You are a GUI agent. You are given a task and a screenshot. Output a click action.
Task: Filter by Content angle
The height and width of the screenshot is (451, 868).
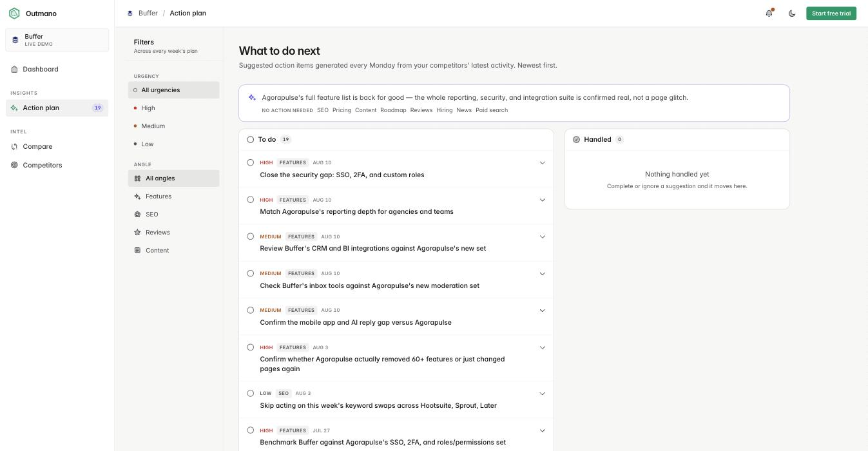point(174,251)
